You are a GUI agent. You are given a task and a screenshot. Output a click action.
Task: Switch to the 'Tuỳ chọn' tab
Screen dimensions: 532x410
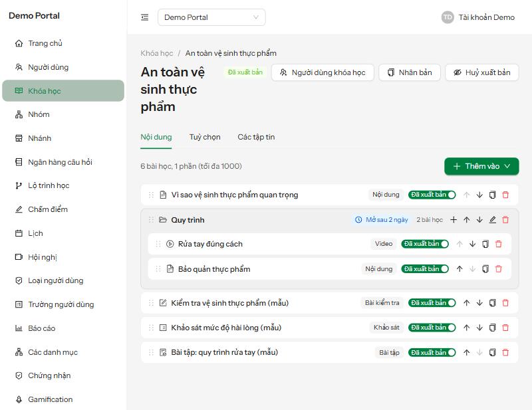pos(205,137)
